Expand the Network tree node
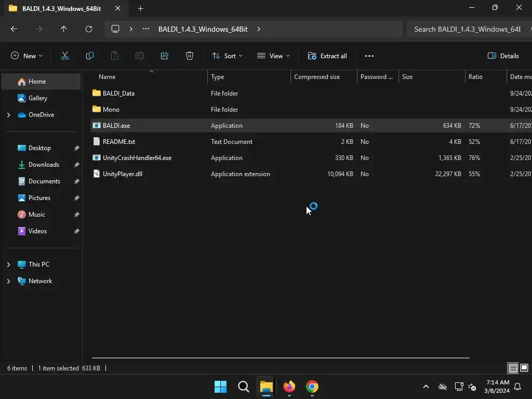532x399 pixels. tap(8, 281)
